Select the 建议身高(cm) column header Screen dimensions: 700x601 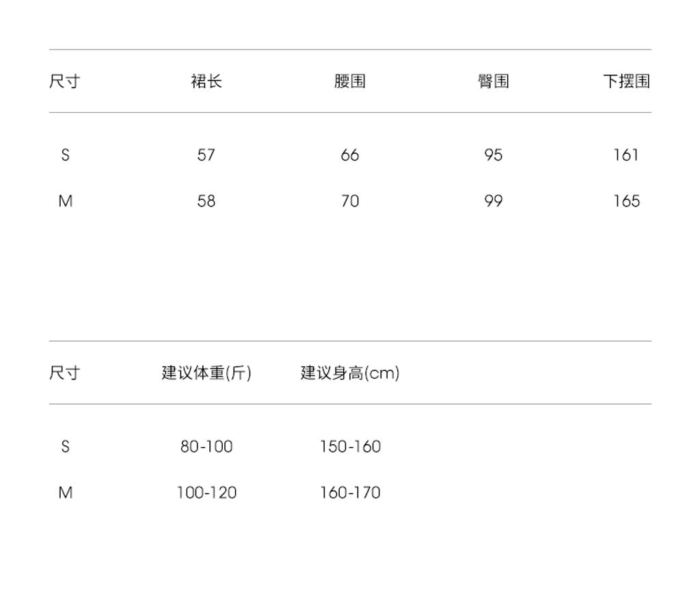pos(350,373)
